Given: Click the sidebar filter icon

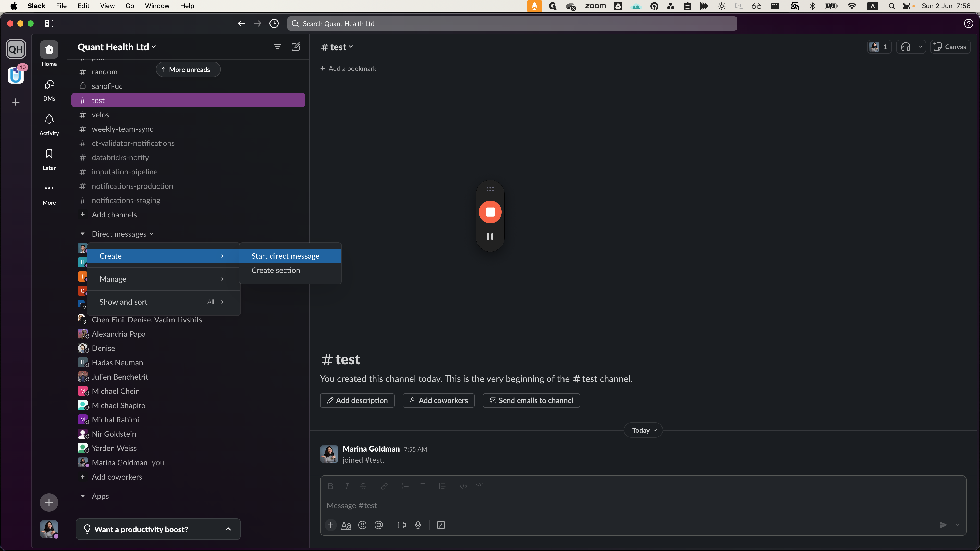Looking at the screenshot, I should pos(278,47).
